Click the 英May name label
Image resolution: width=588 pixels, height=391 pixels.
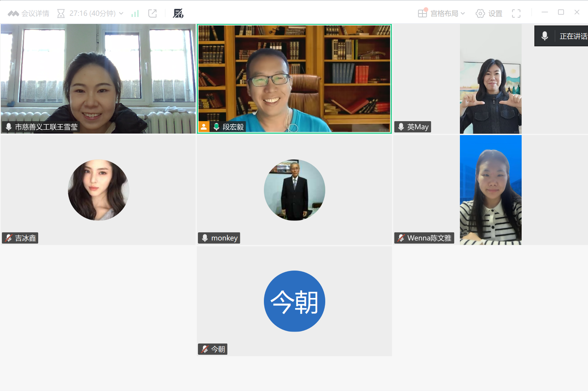click(417, 127)
